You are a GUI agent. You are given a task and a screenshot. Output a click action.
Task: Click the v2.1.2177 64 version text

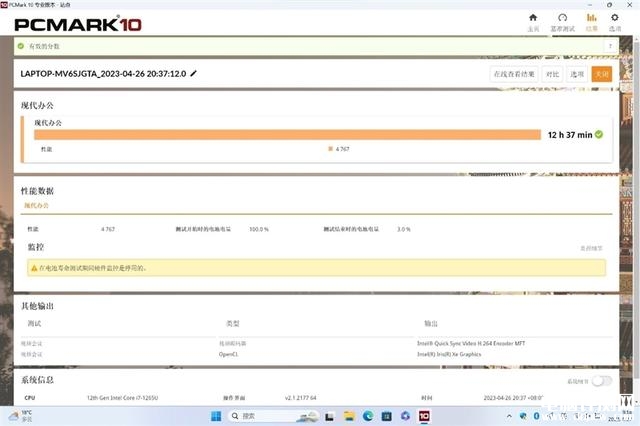coord(300,398)
